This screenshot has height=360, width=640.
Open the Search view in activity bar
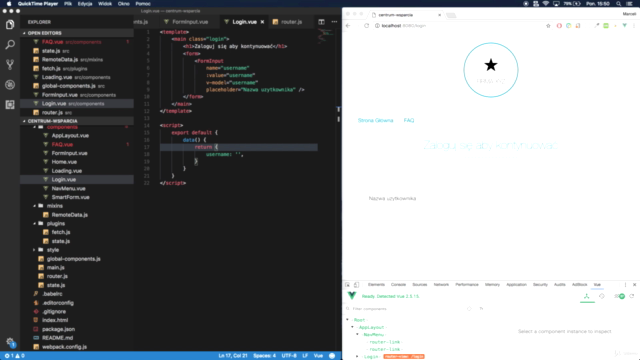tap(10, 44)
